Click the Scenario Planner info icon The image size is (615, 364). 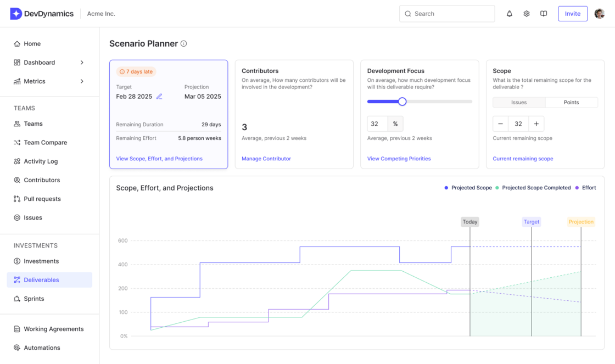183,43
